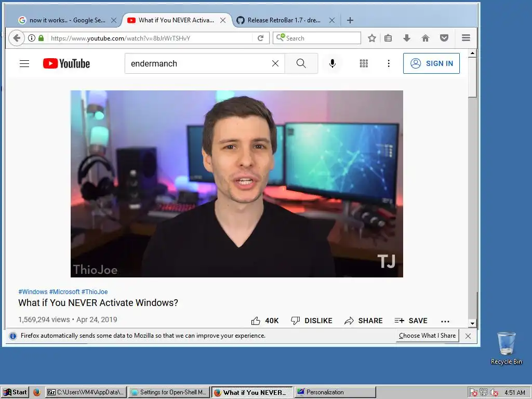Launch Firefox from quick launch icon

coord(37,392)
